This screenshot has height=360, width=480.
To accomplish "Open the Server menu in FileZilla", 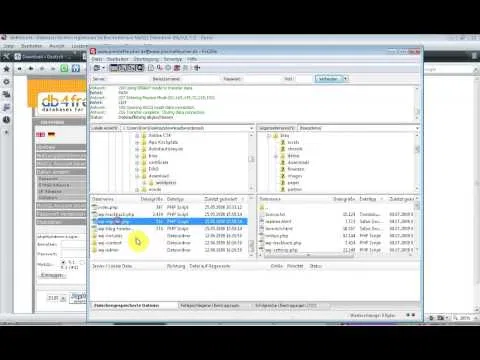I will pyautogui.click(x=173, y=59).
